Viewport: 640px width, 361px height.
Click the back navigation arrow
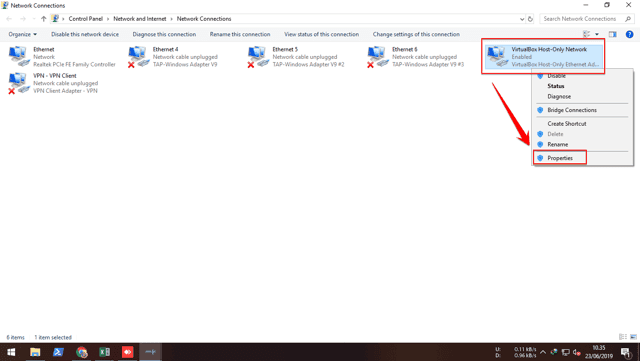pos(9,19)
